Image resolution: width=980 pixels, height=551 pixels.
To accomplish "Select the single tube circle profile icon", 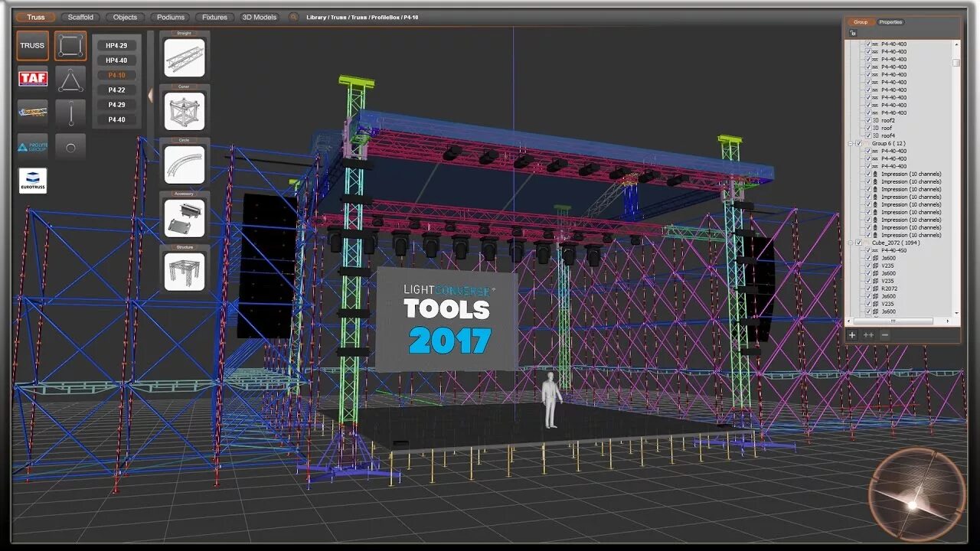I will 70,147.
